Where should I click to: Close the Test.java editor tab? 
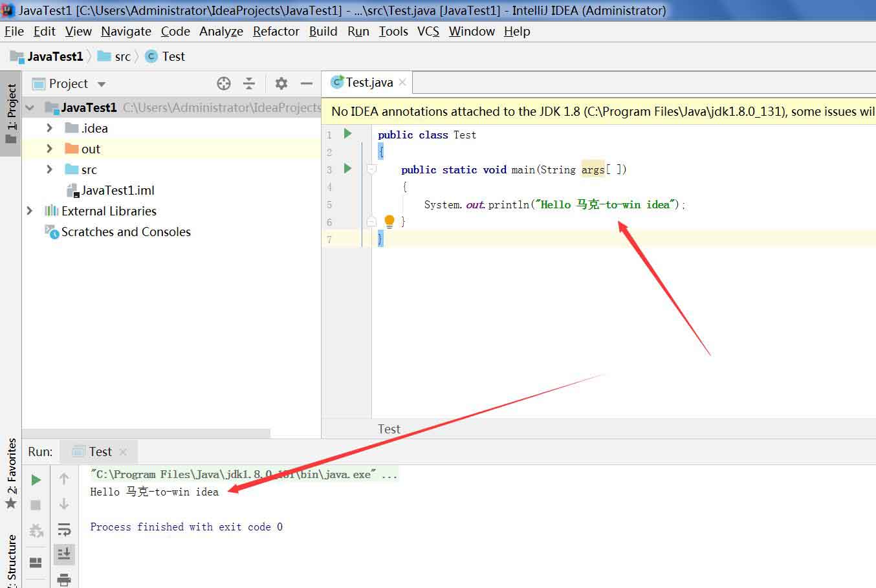pyautogui.click(x=402, y=82)
